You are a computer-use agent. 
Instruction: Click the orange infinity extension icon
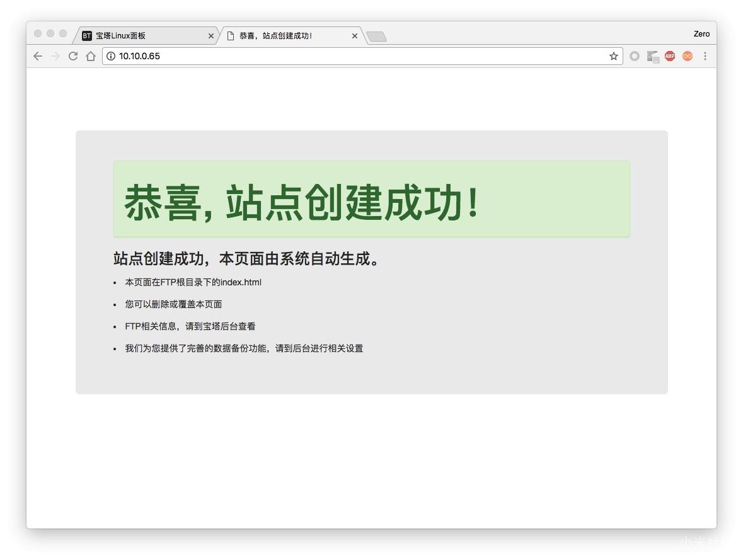[687, 56]
